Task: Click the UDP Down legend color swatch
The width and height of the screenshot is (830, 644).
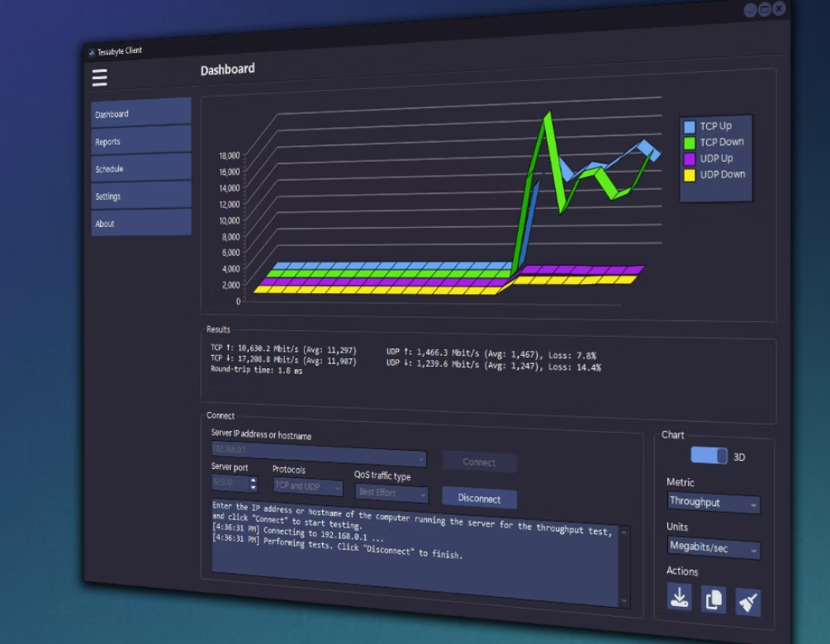Action: coord(690,175)
